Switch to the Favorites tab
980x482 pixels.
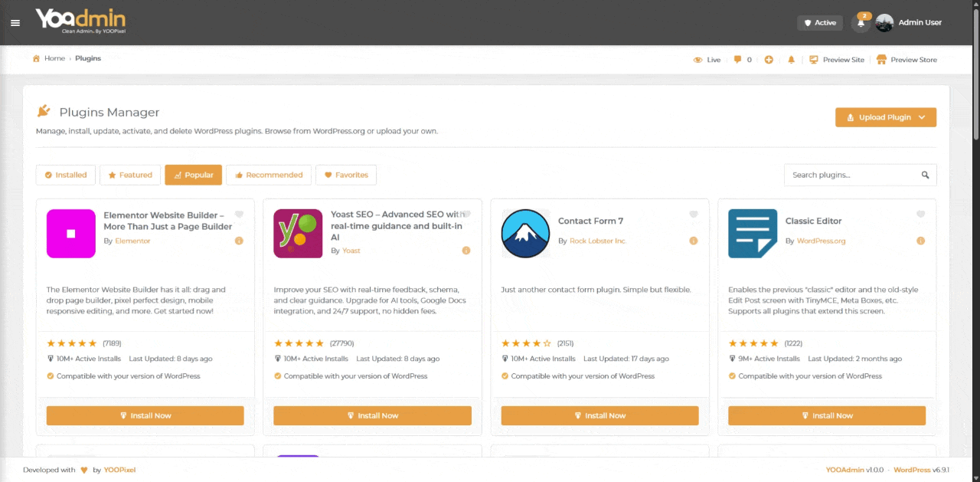[x=346, y=175]
